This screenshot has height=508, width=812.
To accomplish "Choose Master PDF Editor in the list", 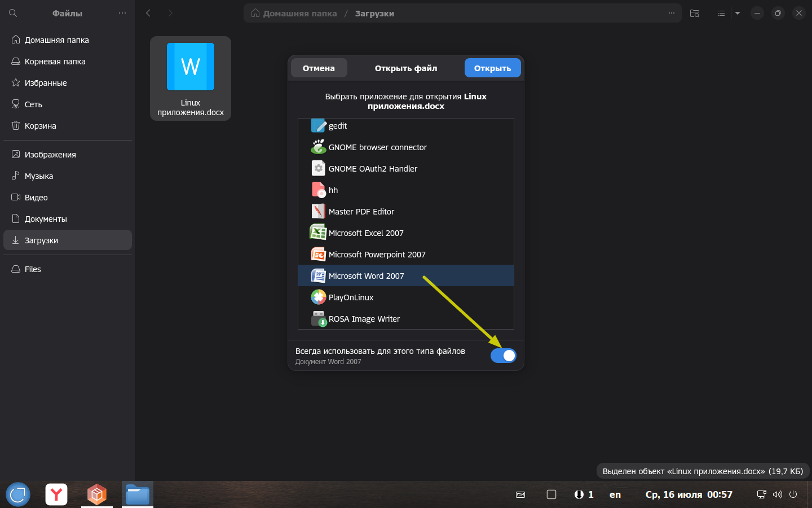I will pos(406,212).
